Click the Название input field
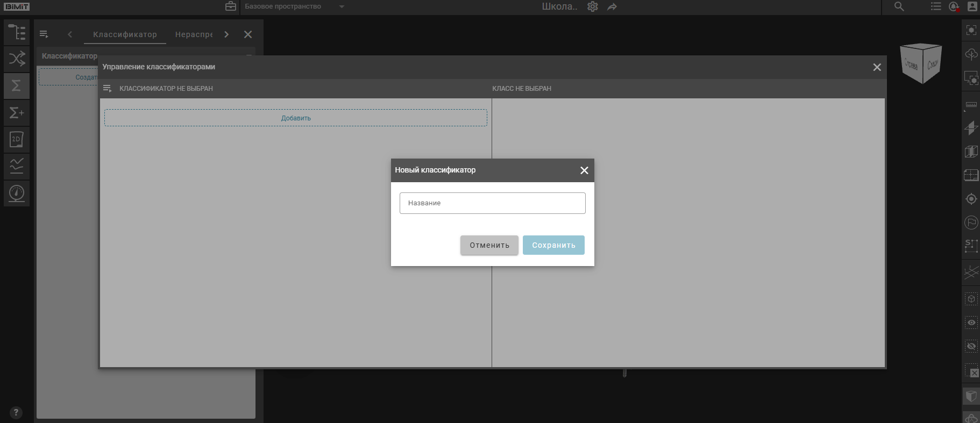The width and height of the screenshot is (980, 423). [492, 203]
